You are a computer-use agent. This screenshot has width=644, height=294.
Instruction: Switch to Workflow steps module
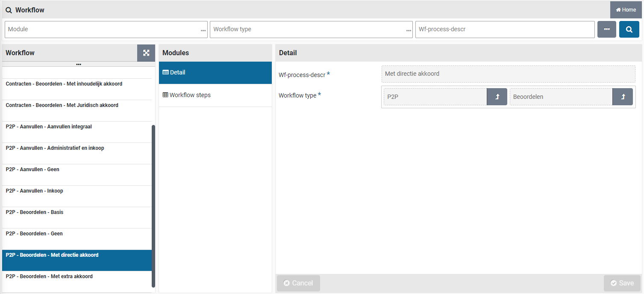215,95
